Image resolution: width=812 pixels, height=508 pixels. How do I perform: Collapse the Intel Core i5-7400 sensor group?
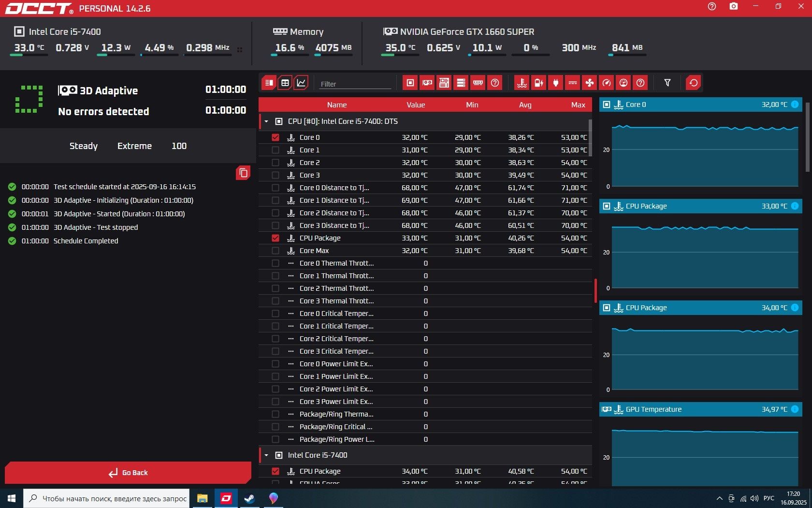[x=266, y=455]
